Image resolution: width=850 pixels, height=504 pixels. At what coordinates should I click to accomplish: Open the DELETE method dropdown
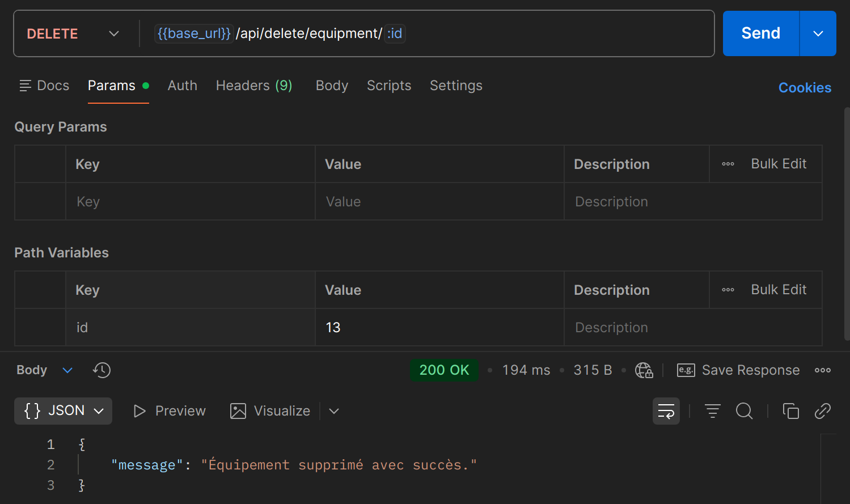(x=73, y=33)
